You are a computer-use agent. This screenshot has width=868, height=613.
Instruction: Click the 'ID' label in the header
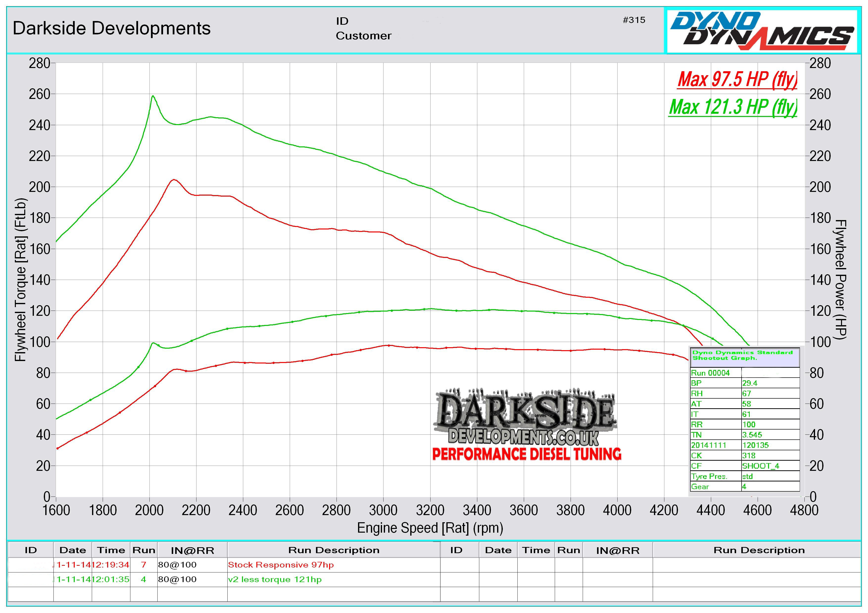342,21
